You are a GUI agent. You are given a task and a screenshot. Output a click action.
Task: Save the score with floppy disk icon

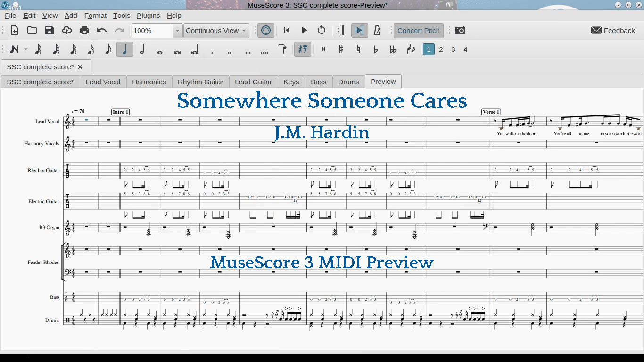[x=50, y=31]
